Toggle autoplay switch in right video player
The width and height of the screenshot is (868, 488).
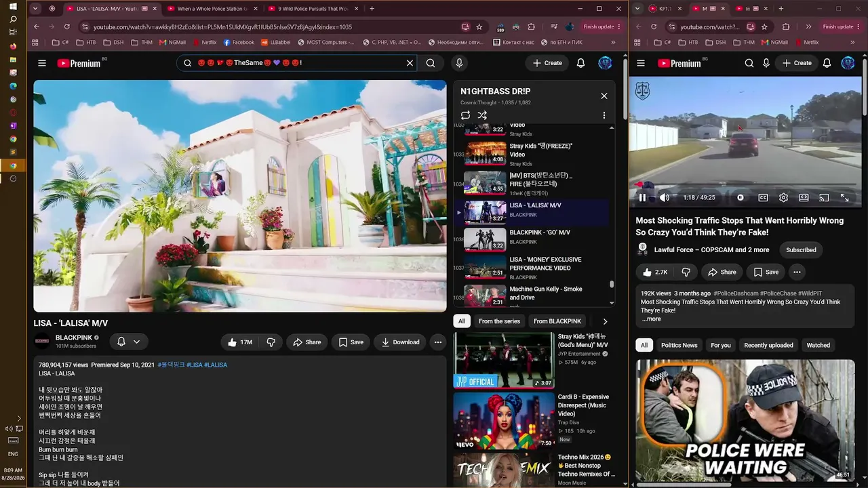pyautogui.click(x=741, y=198)
